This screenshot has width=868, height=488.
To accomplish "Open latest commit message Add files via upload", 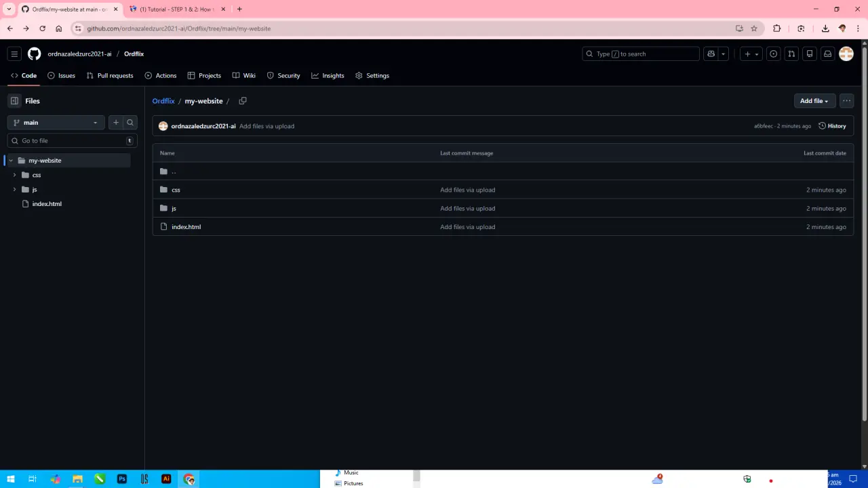I will pos(267,126).
